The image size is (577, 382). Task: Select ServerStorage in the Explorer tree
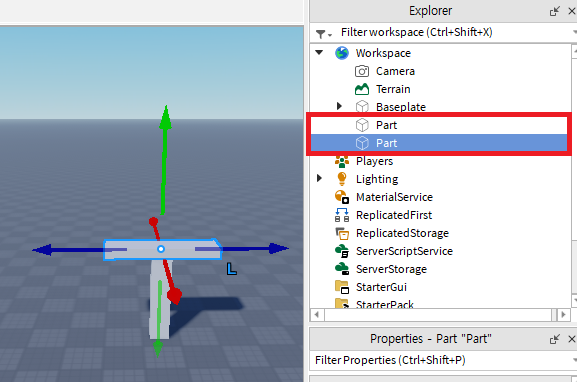click(391, 269)
